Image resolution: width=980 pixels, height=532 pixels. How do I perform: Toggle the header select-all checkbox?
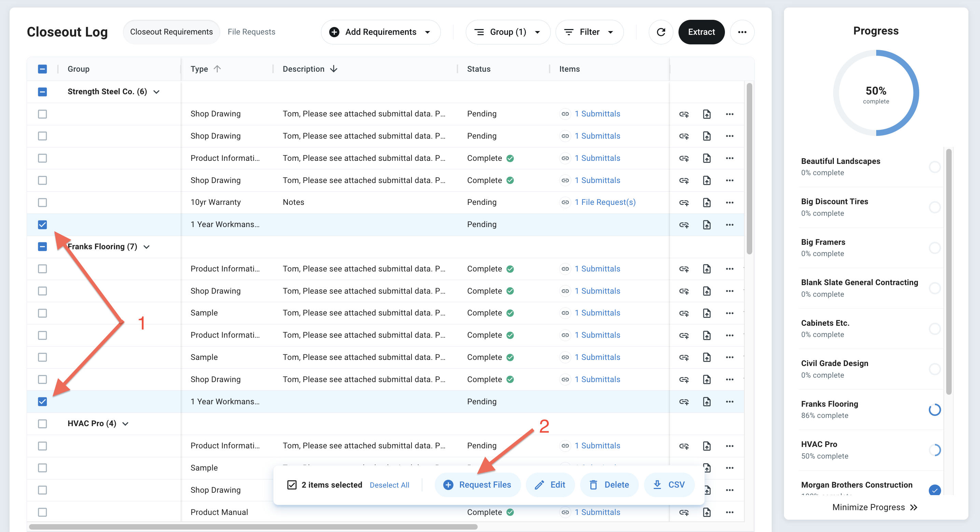tap(42, 69)
